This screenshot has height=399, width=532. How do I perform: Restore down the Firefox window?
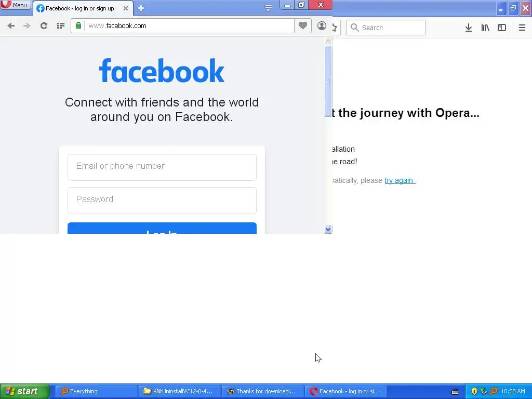[x=513, y=8]
